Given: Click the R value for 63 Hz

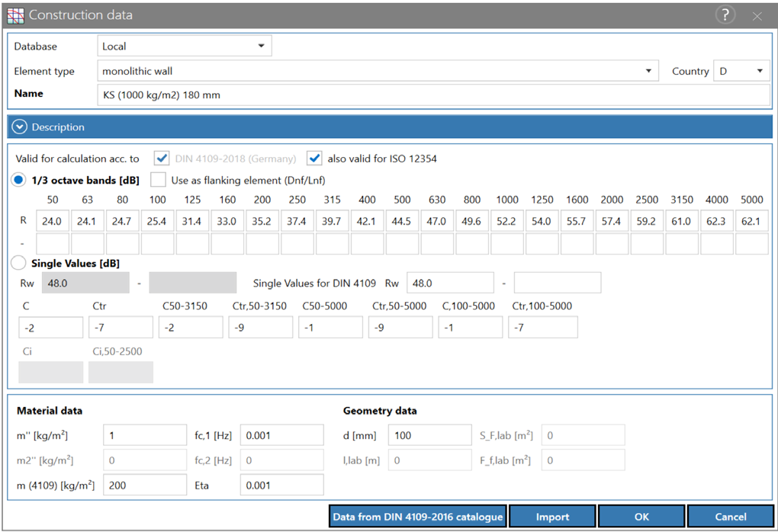Looking at the screenshot, I should [87, 221].
